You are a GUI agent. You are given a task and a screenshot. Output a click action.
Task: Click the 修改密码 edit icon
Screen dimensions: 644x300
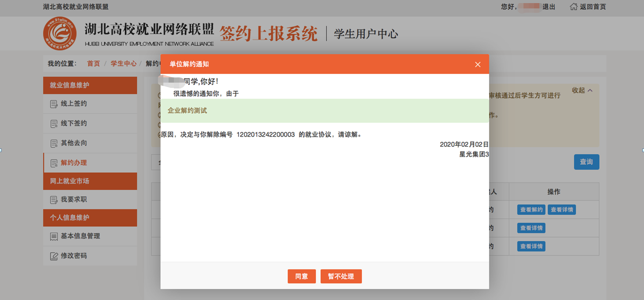[54, 256]
